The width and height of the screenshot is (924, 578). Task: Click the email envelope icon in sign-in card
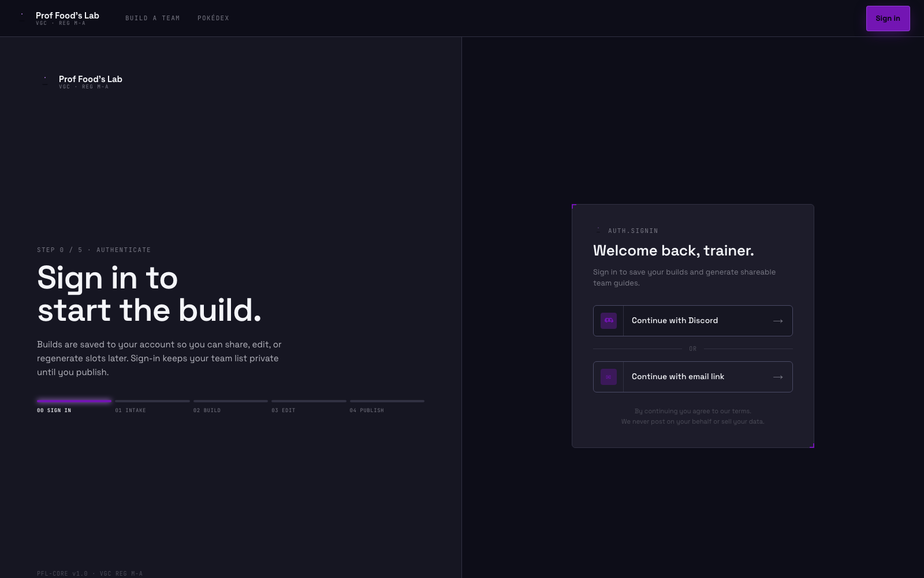tap(609, 377)
